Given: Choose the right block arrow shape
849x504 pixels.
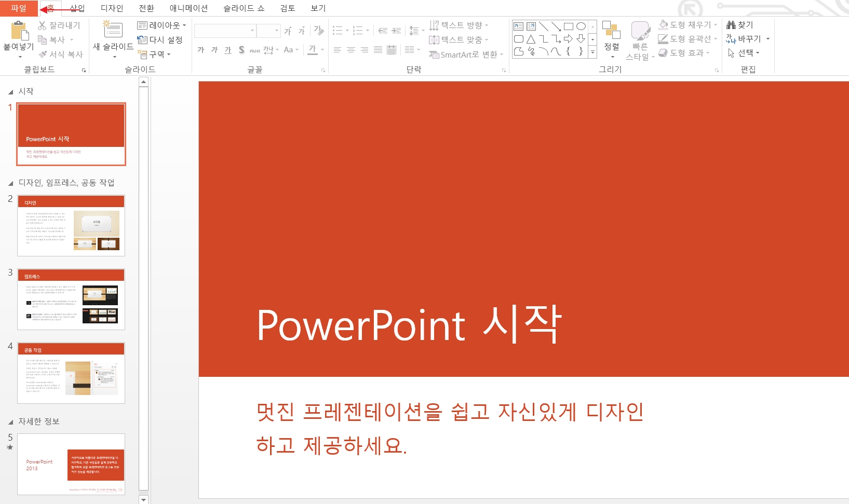Looking at the screenshot, I should click(x=568, y=39).
